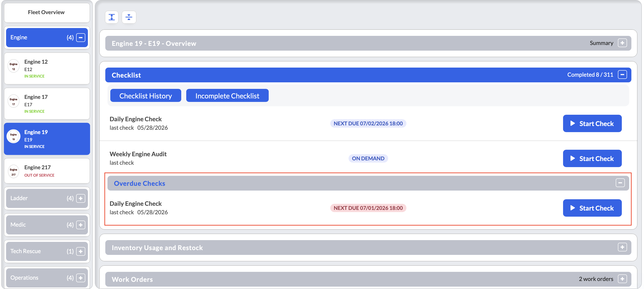Collapse the Overdue Checks section
Viewport: 644px width, 289px height.
click(x=620, y=183)
